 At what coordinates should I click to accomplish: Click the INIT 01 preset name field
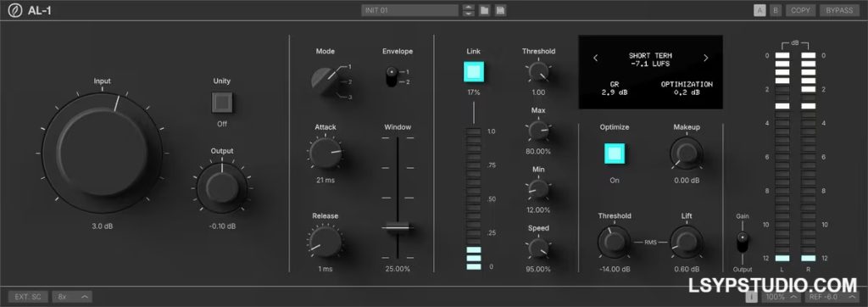[409, 10]
